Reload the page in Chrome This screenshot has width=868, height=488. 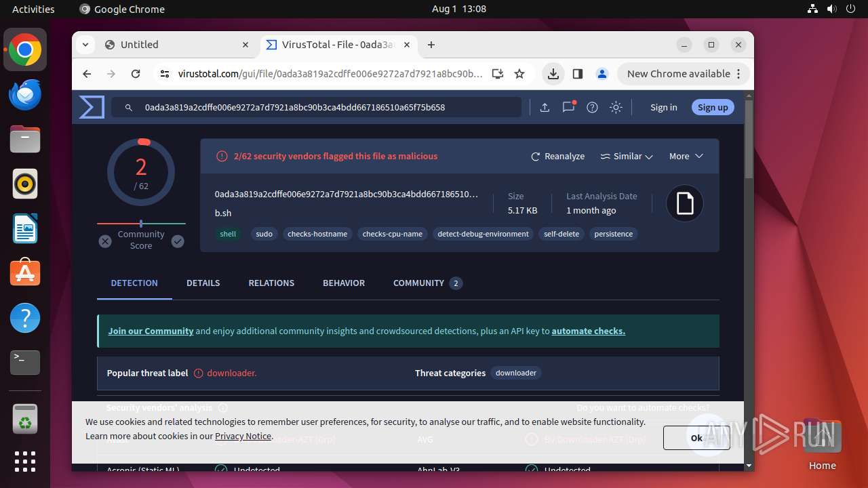click(x=136, y=74)
